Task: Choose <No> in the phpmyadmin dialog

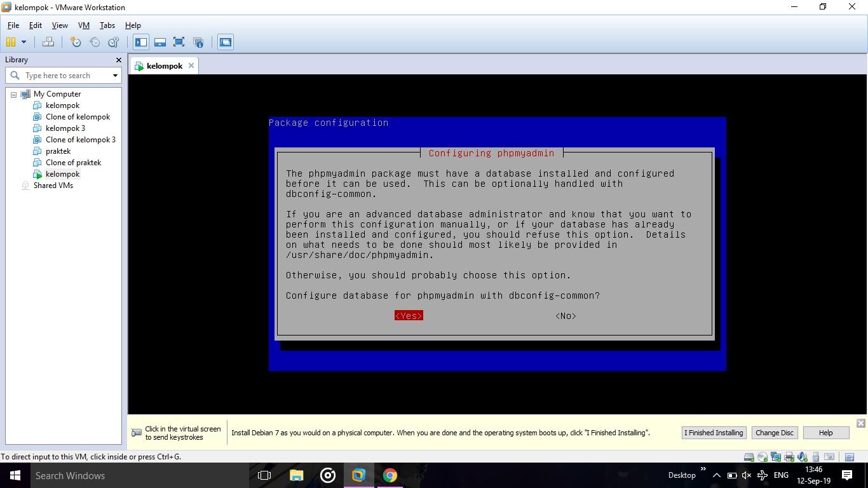Action: pos(566,316)
